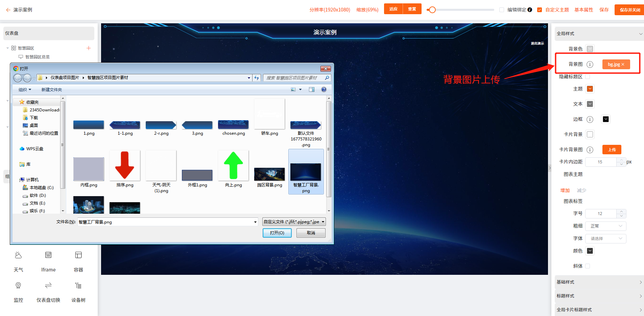The image size is (644, 316).
Task: Click the refresh button next to the path bar
Action: [x=257, y=78]
